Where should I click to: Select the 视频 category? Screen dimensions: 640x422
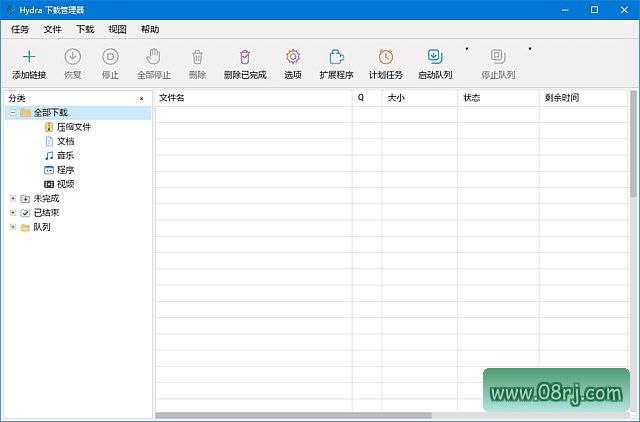pos(65,184)
